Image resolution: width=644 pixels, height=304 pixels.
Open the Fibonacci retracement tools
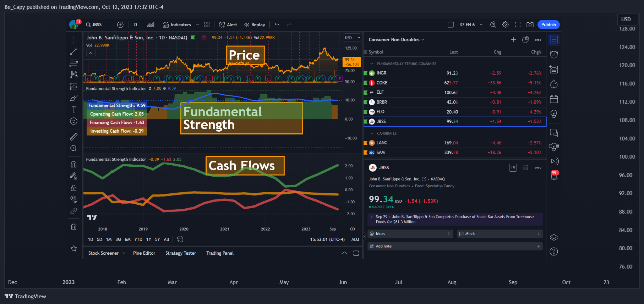[x=73, y=63]
